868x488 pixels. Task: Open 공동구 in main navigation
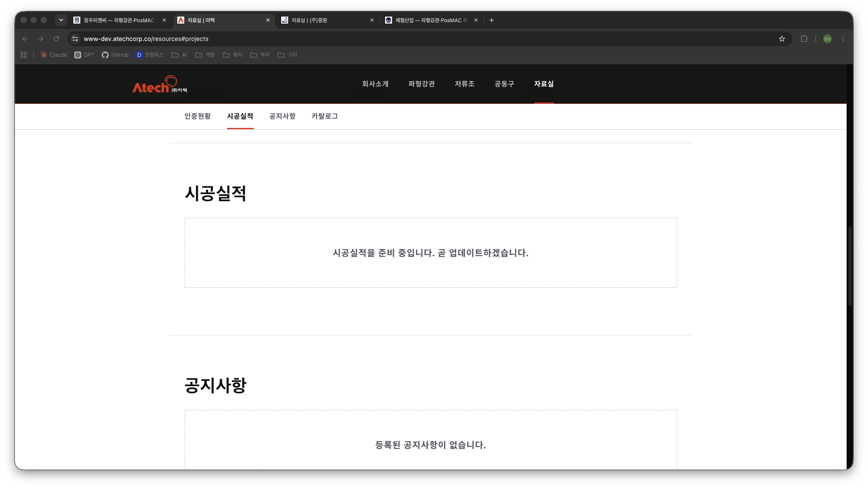pyautogui.click(x=504, y=84)
